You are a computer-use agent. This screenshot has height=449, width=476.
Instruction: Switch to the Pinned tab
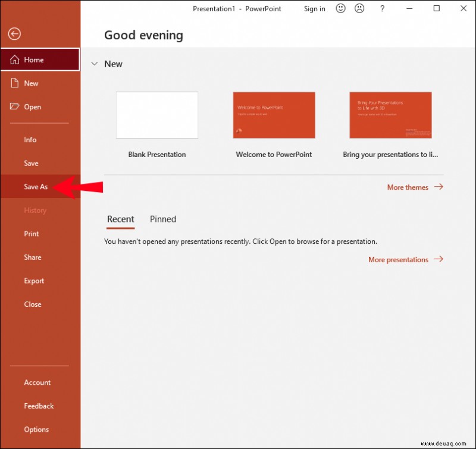pos(163,219)
